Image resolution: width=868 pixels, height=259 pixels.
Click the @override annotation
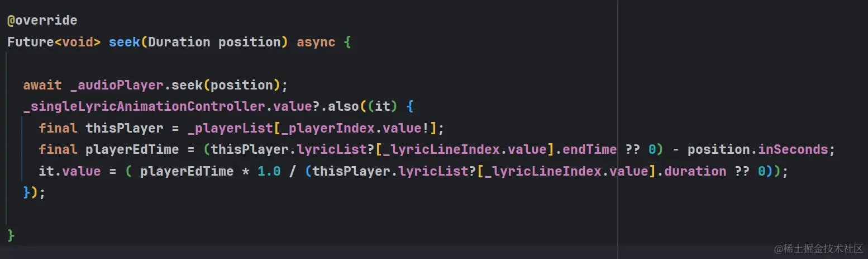tap(42, 21)
